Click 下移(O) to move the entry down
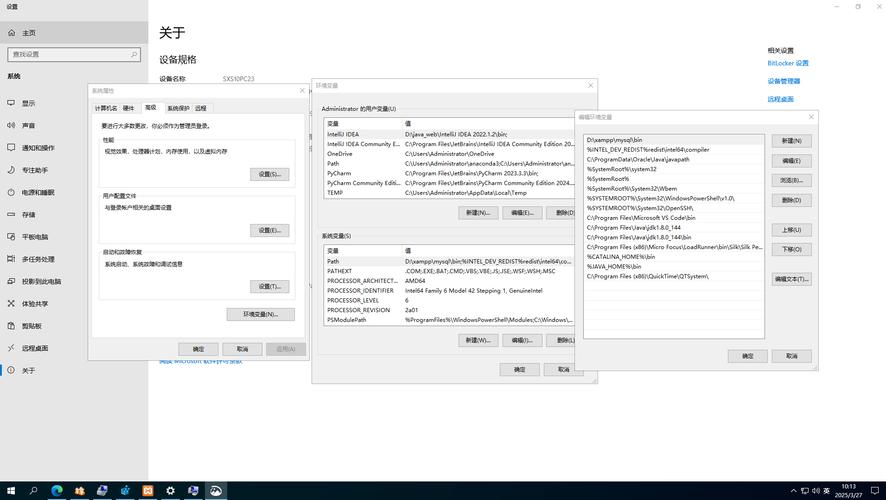 tap(792, 249)
